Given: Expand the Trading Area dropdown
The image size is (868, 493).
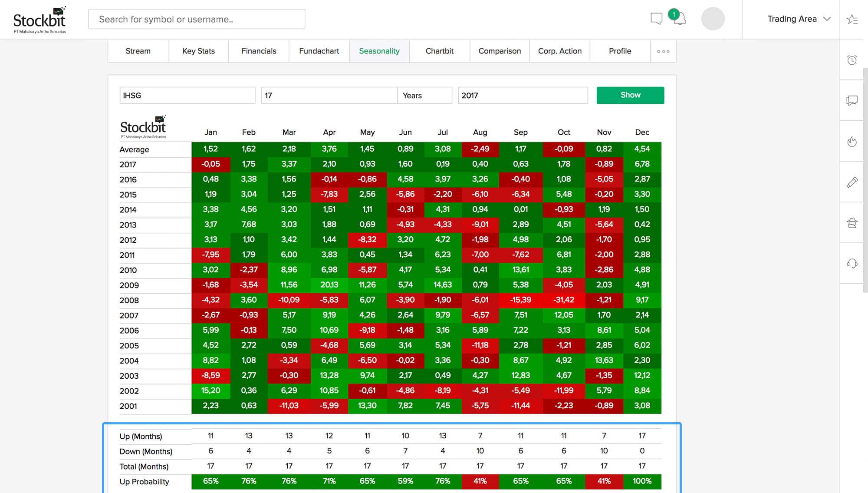Looking at the screenshot, I should [x=799, y=19].
